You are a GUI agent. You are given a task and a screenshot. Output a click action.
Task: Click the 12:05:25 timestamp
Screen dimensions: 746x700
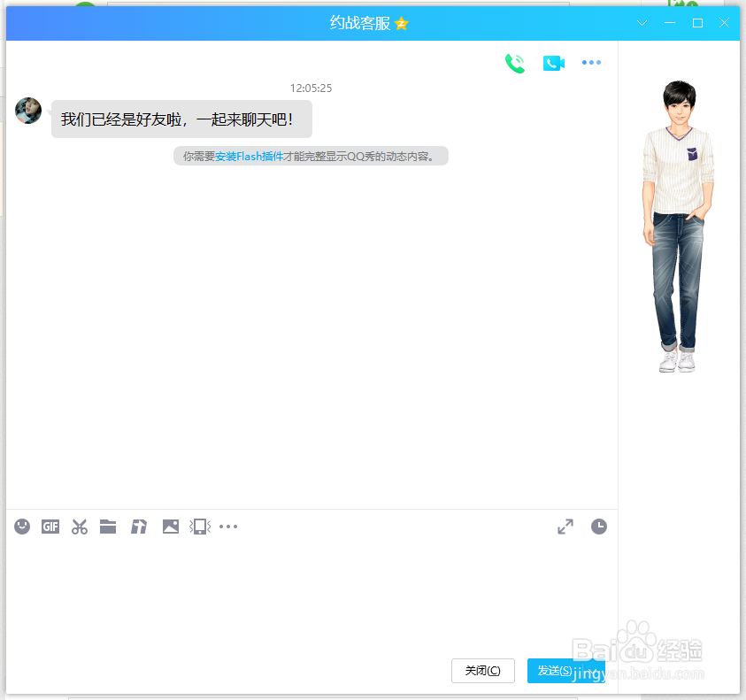(311, 88)
